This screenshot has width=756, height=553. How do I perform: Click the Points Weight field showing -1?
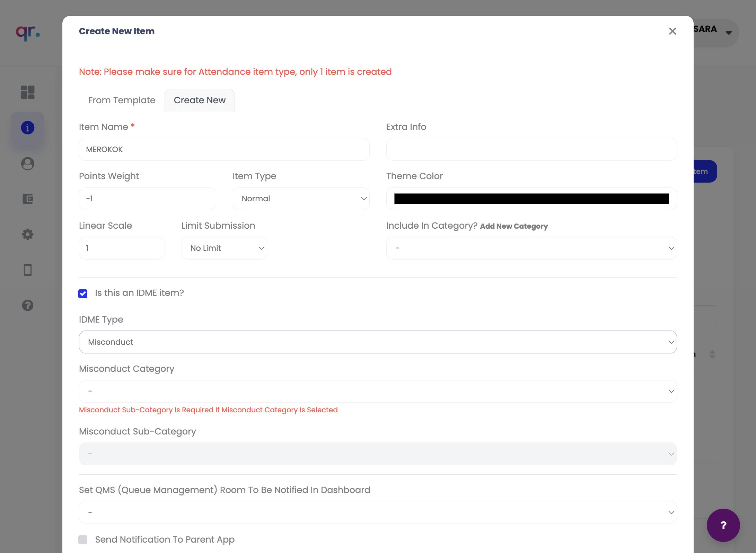(x=148, y=199)
